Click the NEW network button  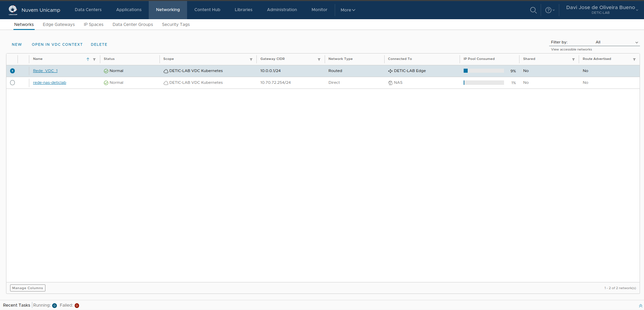[17, 44]
